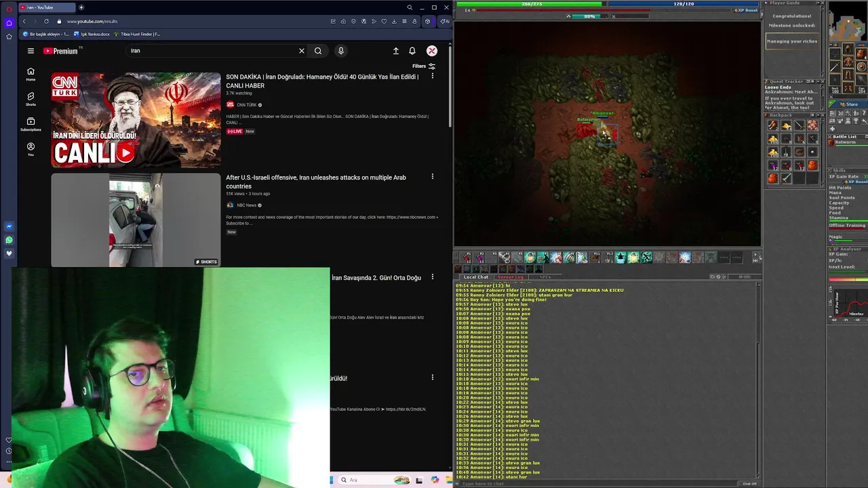Close the Quest Tracker panel
The width and height of the screenshot is (868, 488).
pyautogui.click(x=823, y=81)
